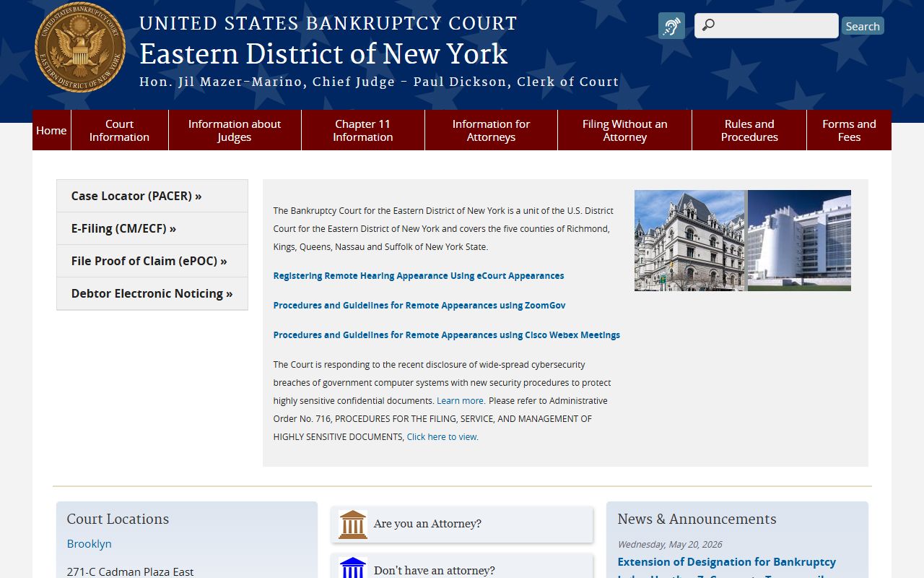This screenshot has width=924, height=578.
Task: Click the Search button
Action: (x=863, y=26)
